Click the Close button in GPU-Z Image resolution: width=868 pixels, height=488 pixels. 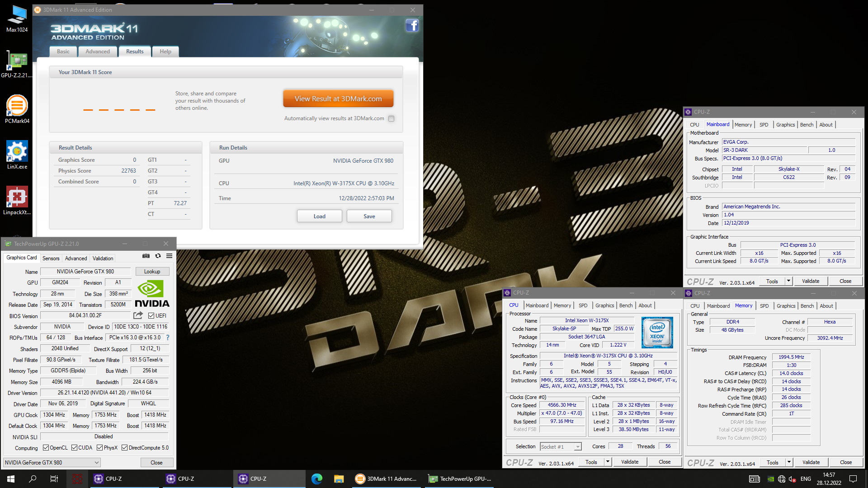(157, 463)
